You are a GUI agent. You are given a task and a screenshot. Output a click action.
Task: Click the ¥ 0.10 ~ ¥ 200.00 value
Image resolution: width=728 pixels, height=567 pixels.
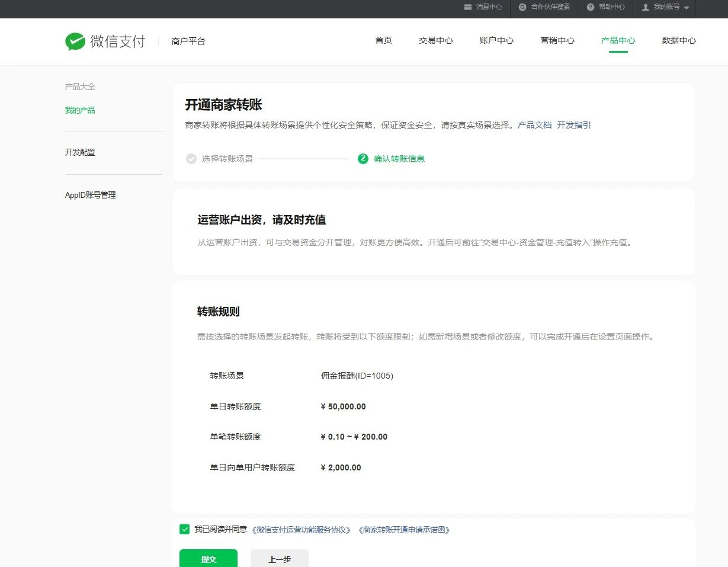tap(354, 437)
